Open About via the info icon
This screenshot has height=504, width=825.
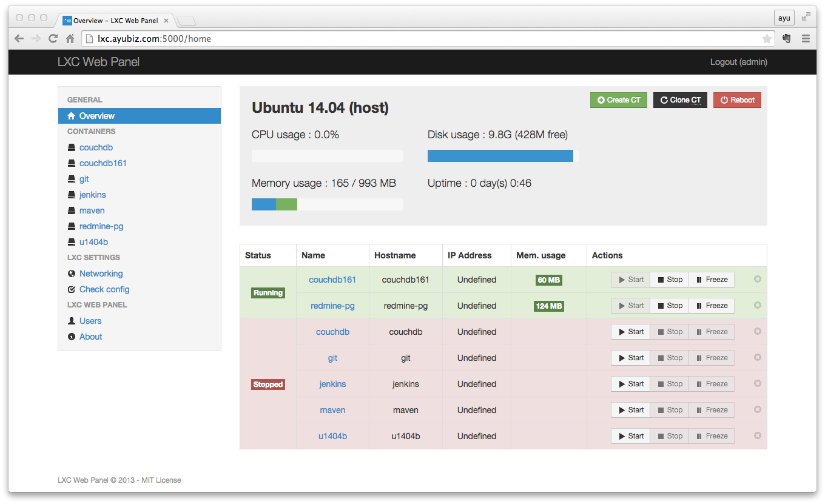(x=71, y=336)
